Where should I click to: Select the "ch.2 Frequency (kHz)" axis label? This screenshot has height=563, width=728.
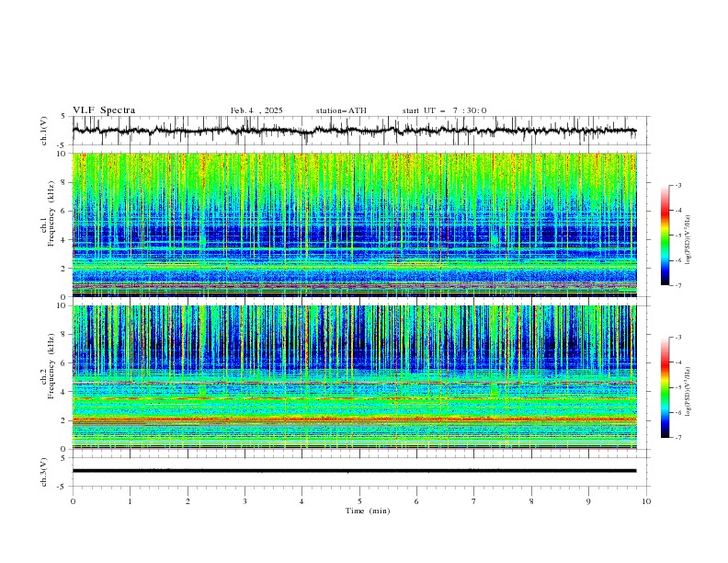click(x=48, y=365)
